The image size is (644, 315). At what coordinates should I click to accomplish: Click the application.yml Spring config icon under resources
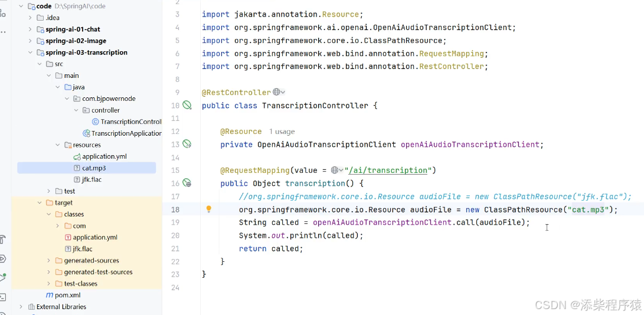[77, 156]
